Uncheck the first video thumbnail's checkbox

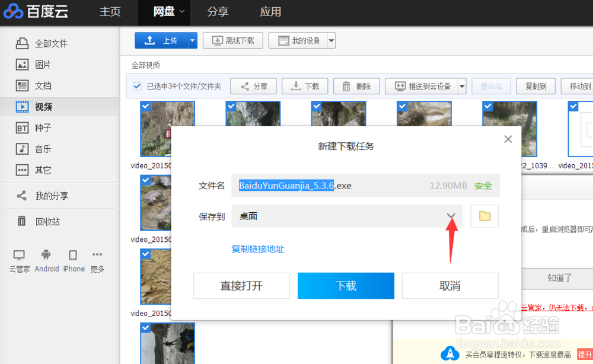pos(146,107)
